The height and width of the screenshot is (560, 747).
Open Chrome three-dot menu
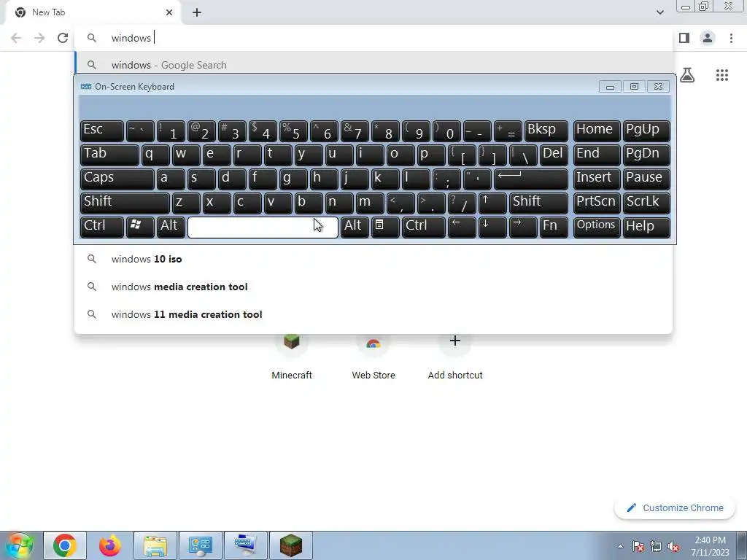coord(731,38)
